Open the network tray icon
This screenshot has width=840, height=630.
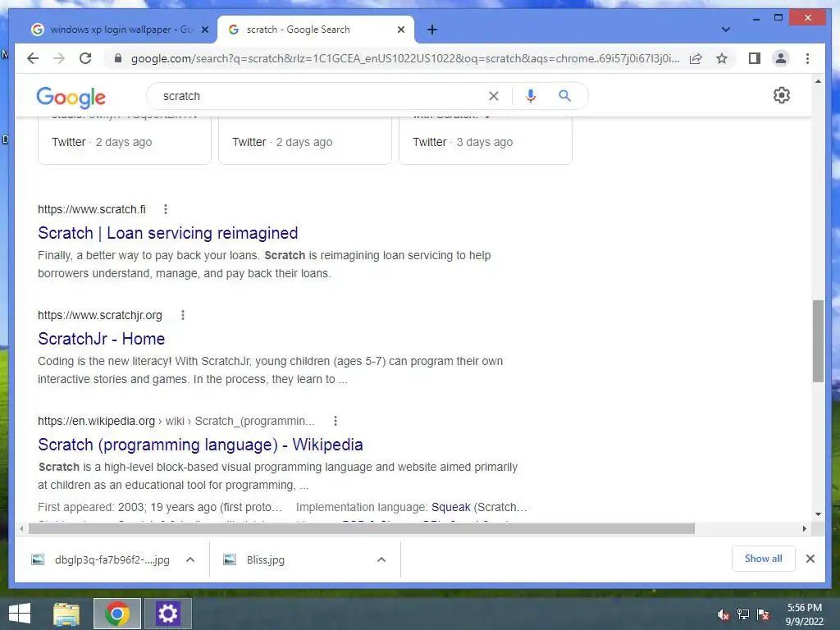(743, 614)
